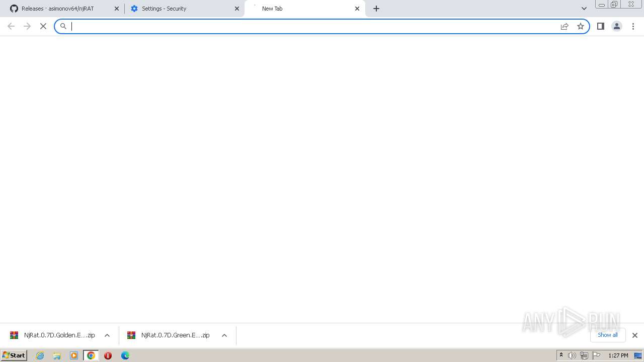Launch Internet Explorer from the taskbar
Viewport: 644px width, 362px height.
40,355
